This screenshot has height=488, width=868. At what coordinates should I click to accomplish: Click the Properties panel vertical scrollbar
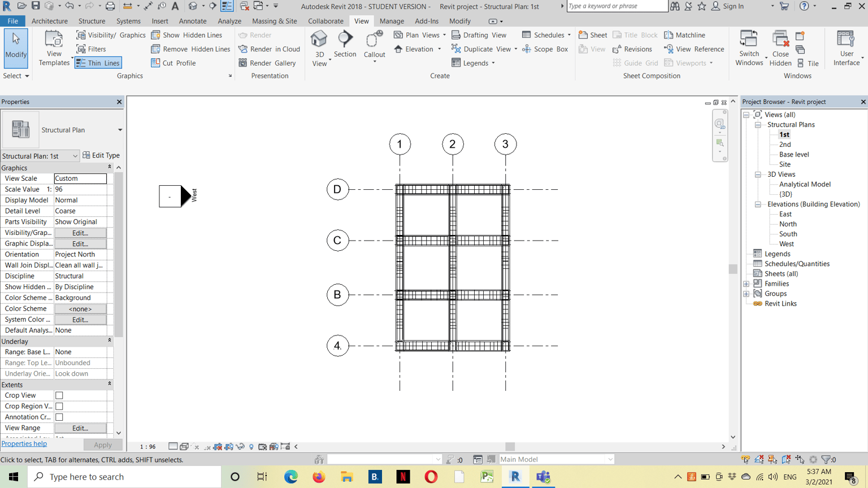(119, 254)
